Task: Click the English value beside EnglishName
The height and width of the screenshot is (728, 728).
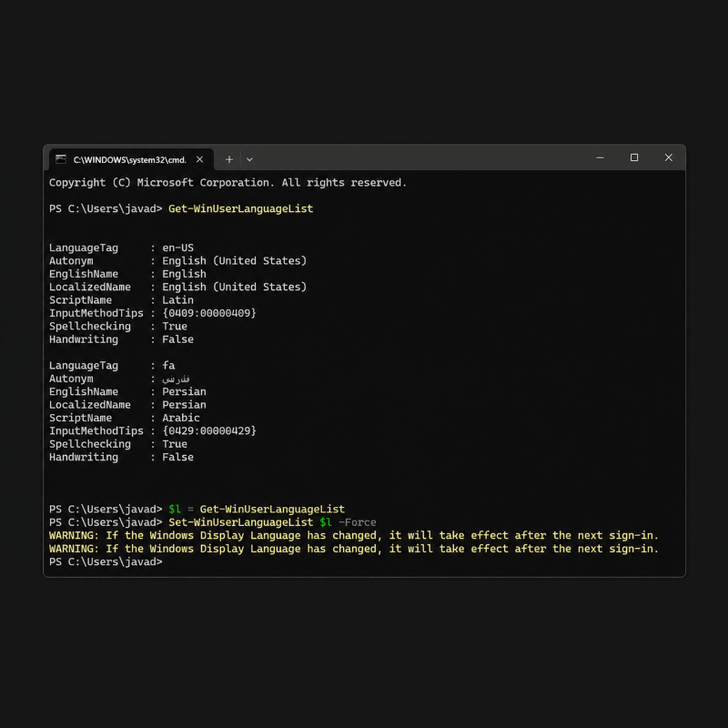Action: click(185, 274)
